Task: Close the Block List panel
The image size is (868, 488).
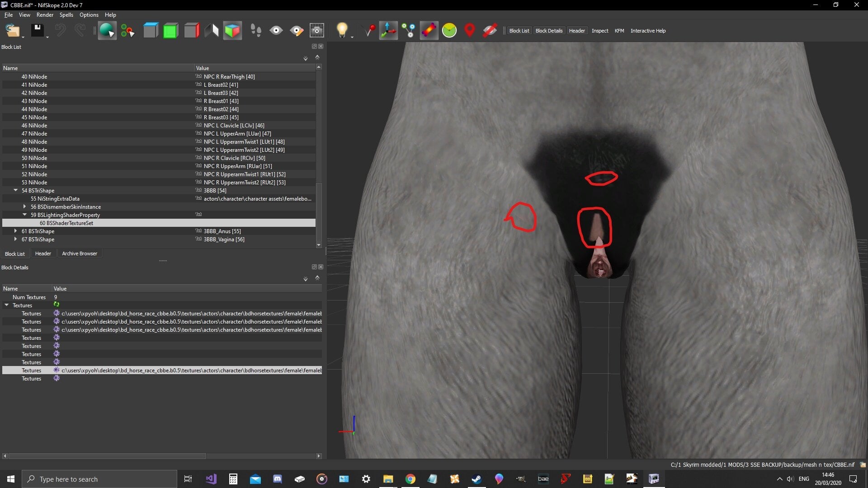Action: tap(321, 47)
